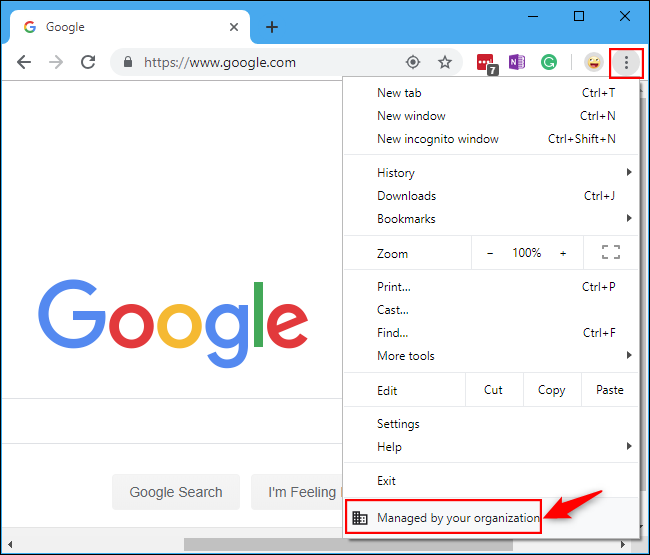Select Cast... menu item
Screen dimensions: 650x555
coord(491,310)
